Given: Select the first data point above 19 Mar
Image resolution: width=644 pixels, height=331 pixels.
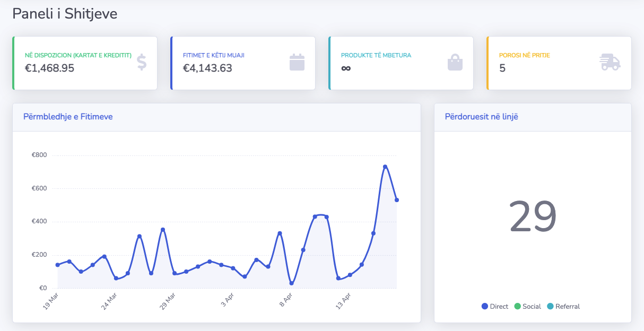Looking at the screenshot, I should pyautogui.click(x=57, y=265).
